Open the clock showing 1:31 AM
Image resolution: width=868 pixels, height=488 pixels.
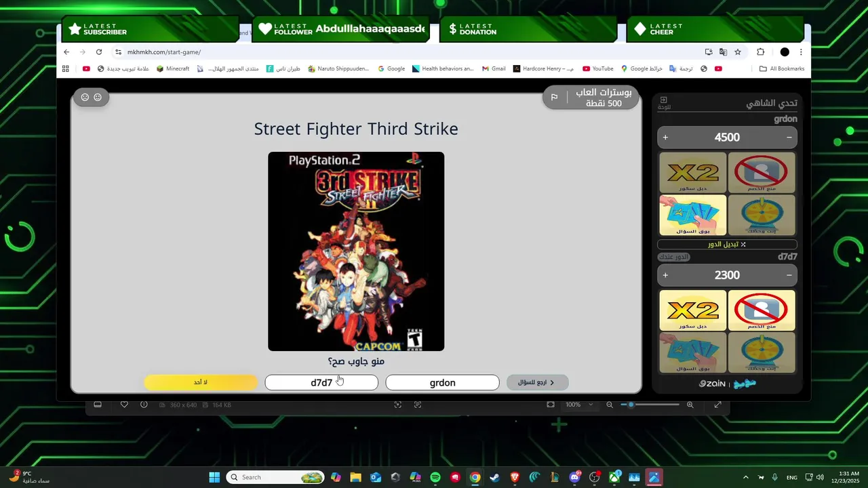coord(849,477)
